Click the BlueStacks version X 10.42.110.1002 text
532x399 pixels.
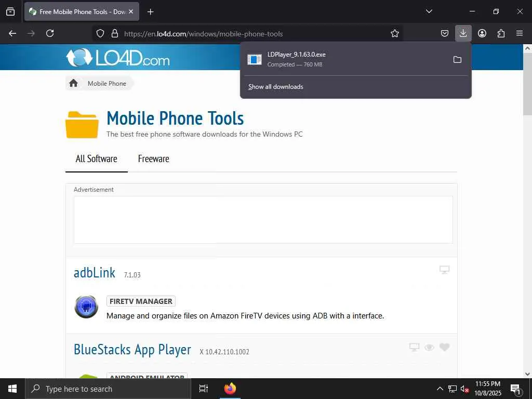tap(224, 352)
